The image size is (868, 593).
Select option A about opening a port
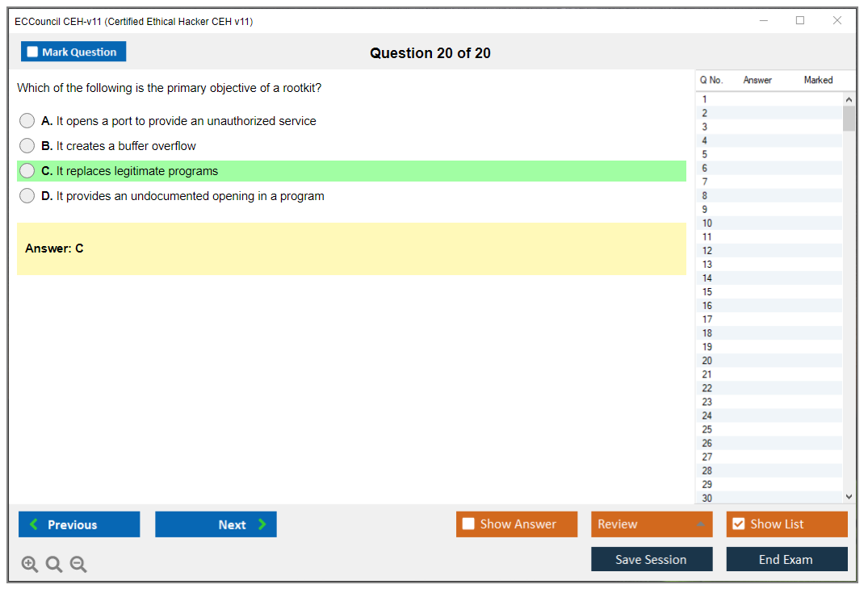(27, 121)
